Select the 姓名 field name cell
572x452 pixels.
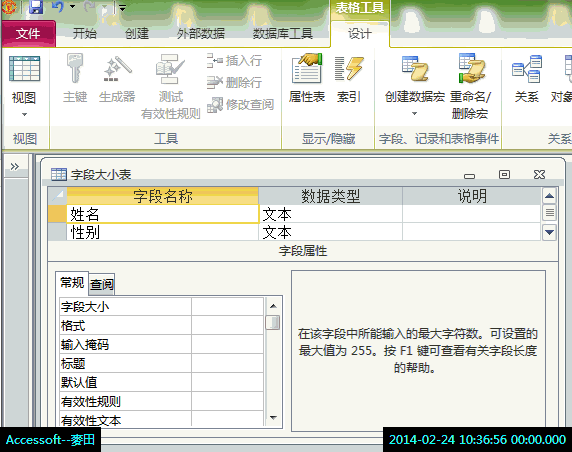162,214
